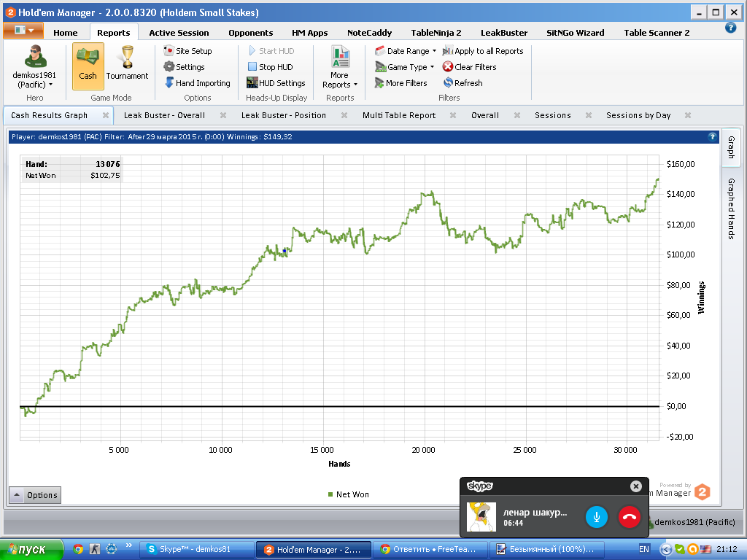
Task: Click the demkos1981 (Pacific) status bar entry
Action: click(694, 522)
